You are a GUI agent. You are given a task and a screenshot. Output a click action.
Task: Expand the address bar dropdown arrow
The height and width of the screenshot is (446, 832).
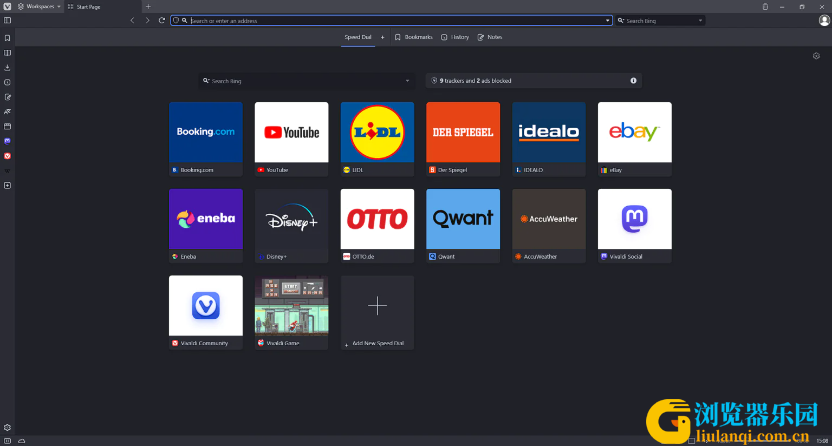(x=608, y=21)
